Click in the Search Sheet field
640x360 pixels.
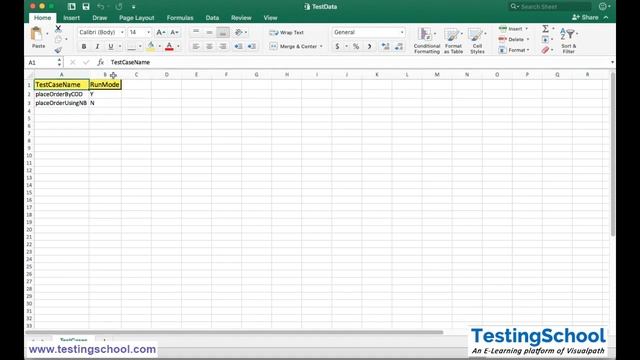[x=550, y=7]
